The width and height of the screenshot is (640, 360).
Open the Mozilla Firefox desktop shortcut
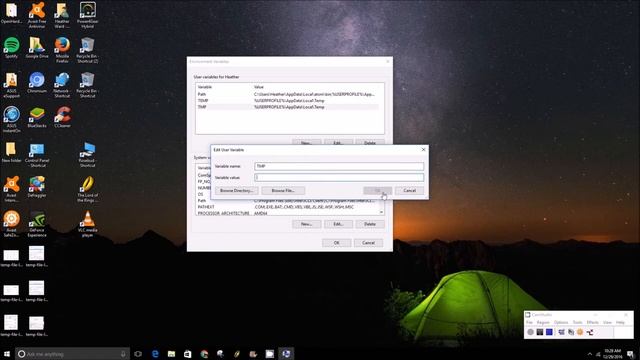point(62,50)
